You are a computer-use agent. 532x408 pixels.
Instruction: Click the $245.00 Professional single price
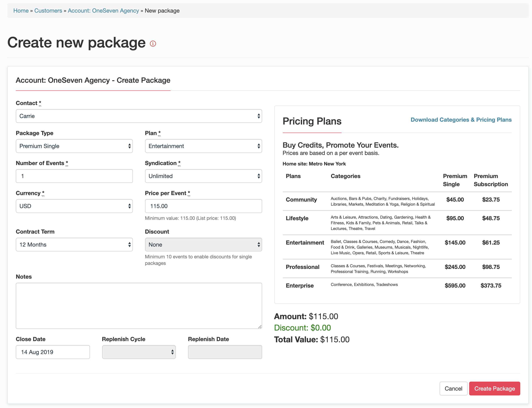coord(455,267)
